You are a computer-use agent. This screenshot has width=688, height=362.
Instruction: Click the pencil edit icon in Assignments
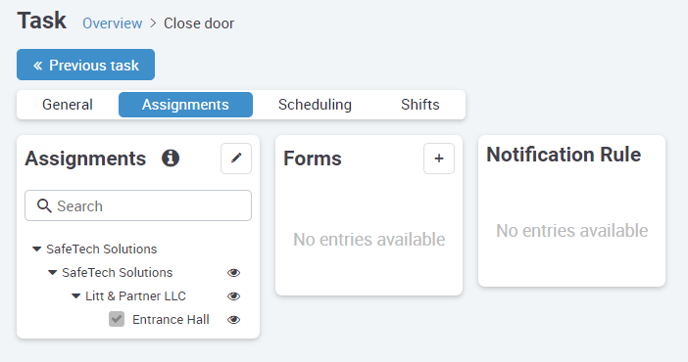tap(236, 158)
